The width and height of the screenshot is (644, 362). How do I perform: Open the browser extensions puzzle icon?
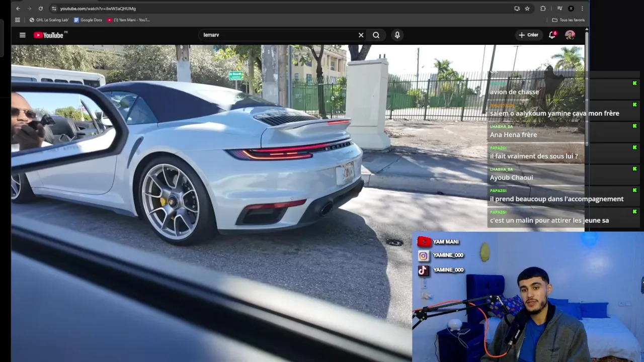(543, 9)
